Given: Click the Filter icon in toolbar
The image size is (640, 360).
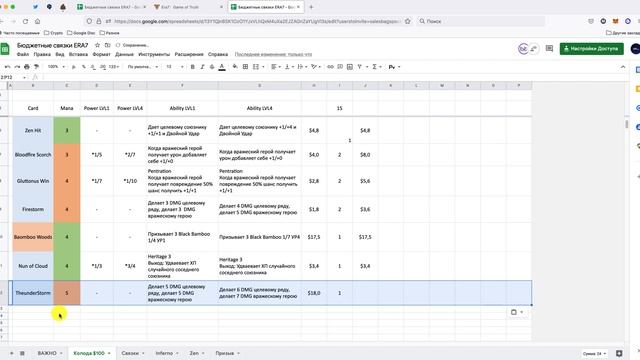Looking at the screenshot, I should [x=360, y=67].
